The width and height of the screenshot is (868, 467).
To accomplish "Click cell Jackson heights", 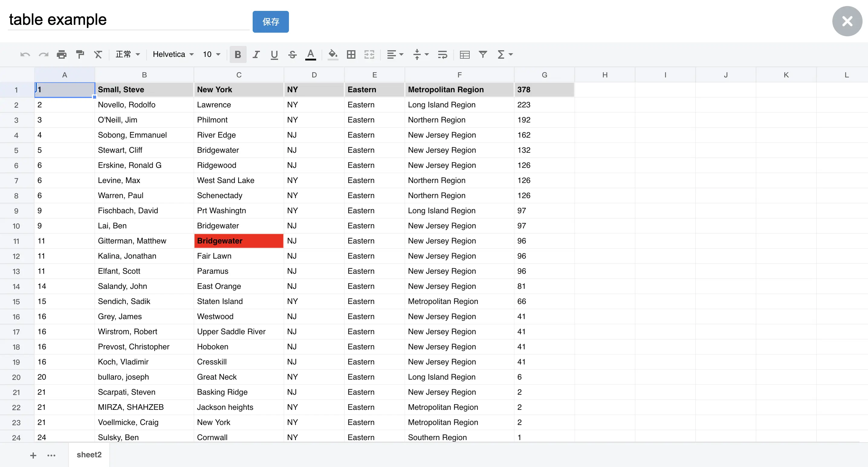I will pyautogui.click(x=239, y=407).
